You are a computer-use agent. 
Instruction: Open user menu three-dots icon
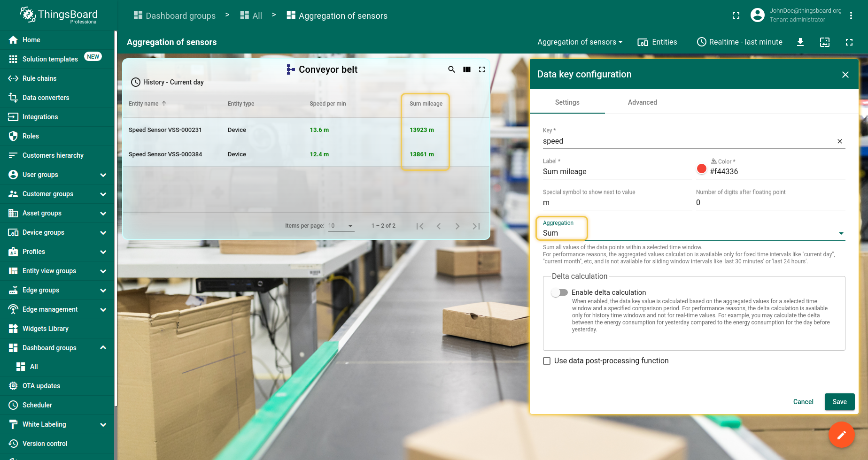[851, 15]
